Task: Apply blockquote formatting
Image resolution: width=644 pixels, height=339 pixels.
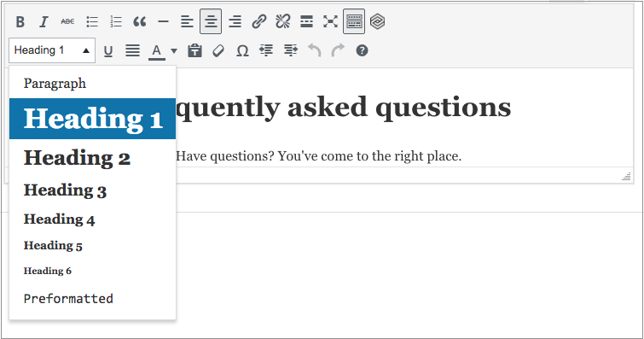Action: coord(140,21)
